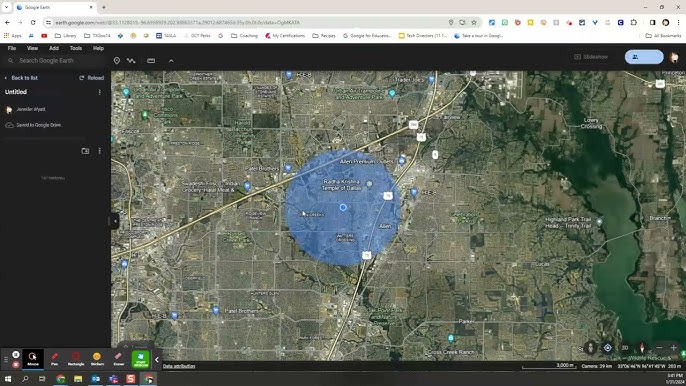Select the Mouse tool in annotation bar

point(33,358)
